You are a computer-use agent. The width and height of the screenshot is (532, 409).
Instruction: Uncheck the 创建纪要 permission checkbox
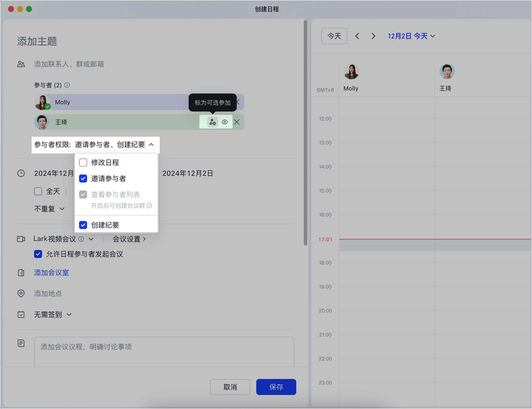pos(83,225)
